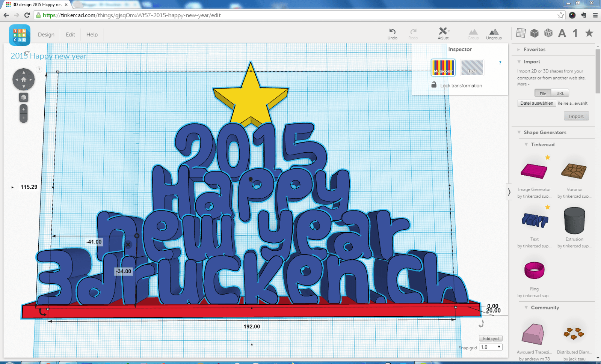Image resolution: width=601 pixels, height=364 pixels.
Task: Click the 192.00 width dimension label
Action: click(x=252, y=326)
